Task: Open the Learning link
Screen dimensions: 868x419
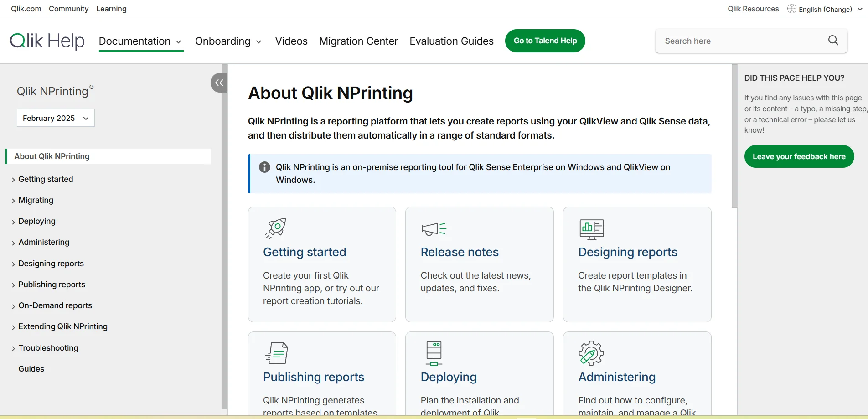Action: pos(111,9)
